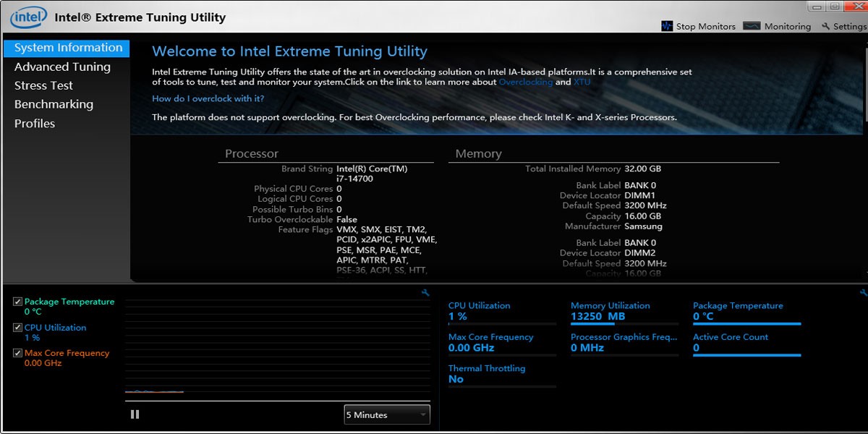
Task: Uncheck Max Core Frequency checkbox
Action: point(18,353)
